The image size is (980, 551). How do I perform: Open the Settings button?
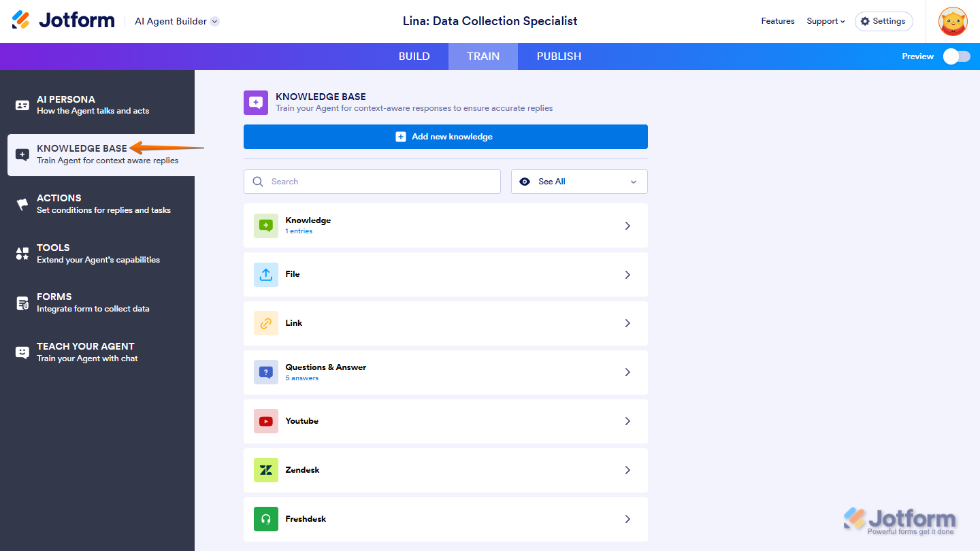coord(883,21)
